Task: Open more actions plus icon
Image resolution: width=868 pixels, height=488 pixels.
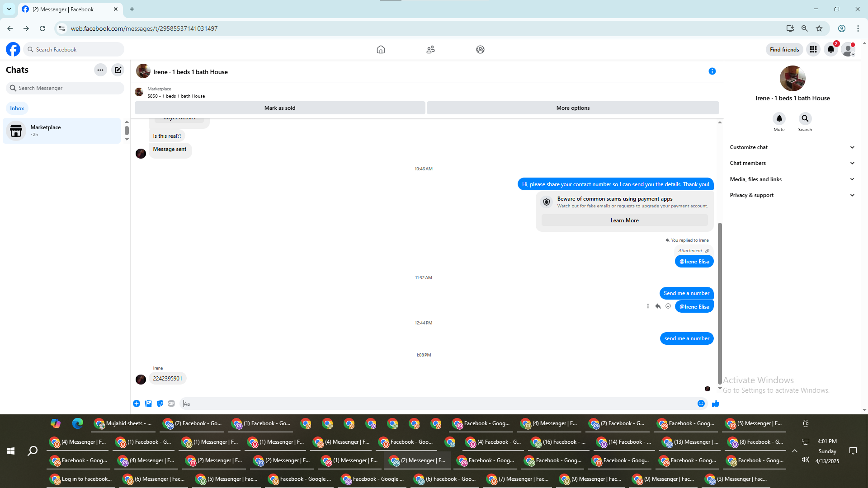Action: click(137, 404)
